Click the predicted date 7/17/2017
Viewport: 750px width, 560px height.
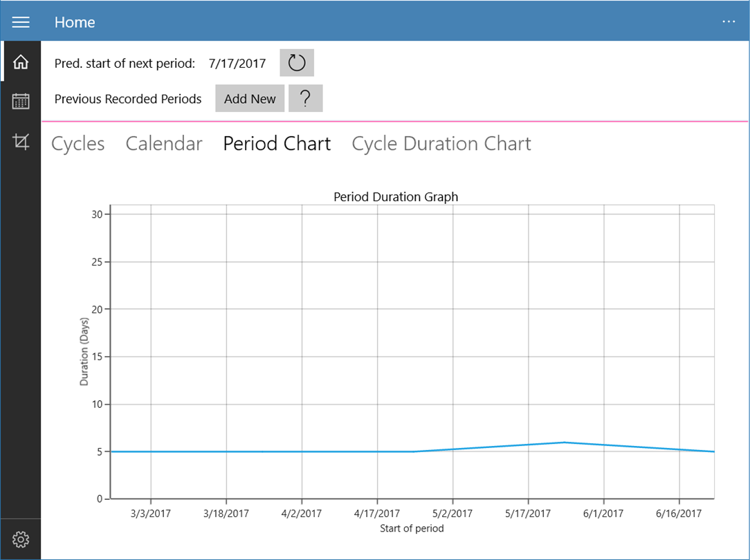click(237, 64)
